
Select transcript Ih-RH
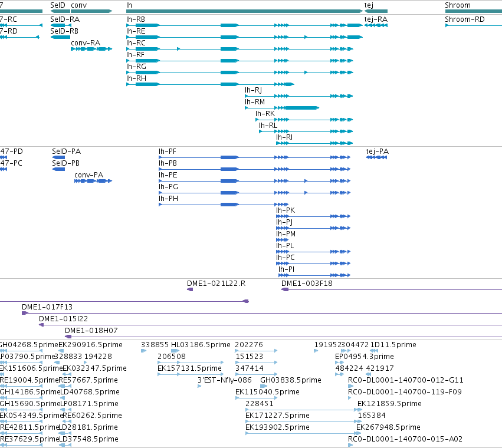[211, 84]
